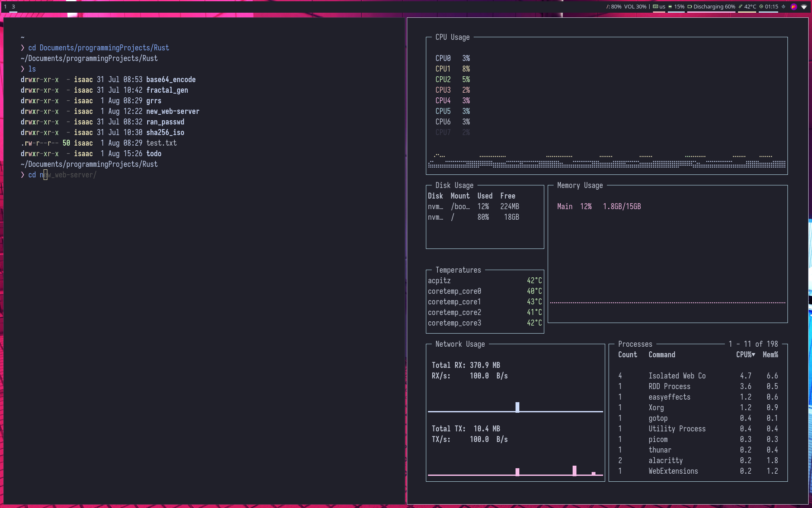
Task: Switch to workspace 1
Action: pos(4,7)
